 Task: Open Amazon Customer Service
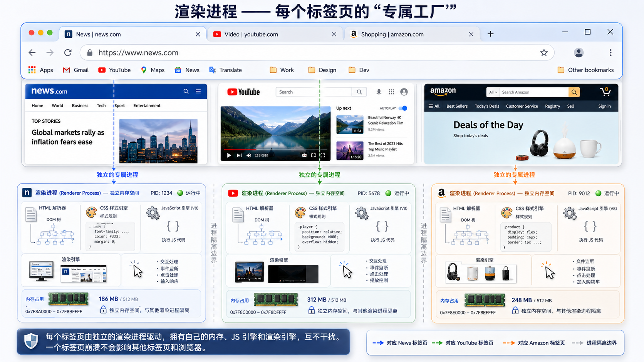tap(522, 106)
